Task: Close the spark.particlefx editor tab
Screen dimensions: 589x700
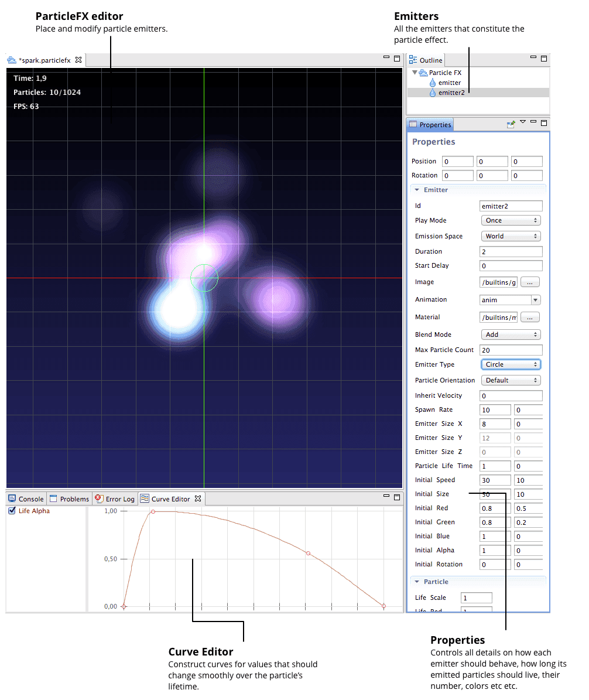Action: click(x=78, y=60)
